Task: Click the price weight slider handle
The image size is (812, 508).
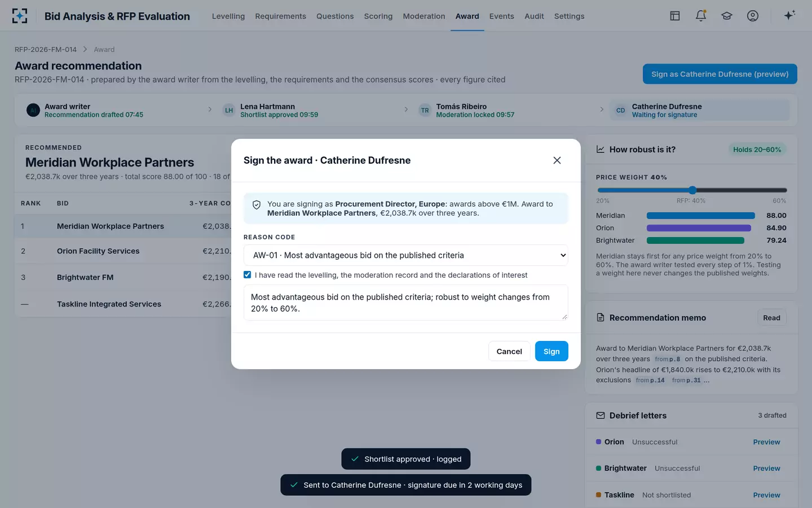Action: pos(692,190)
